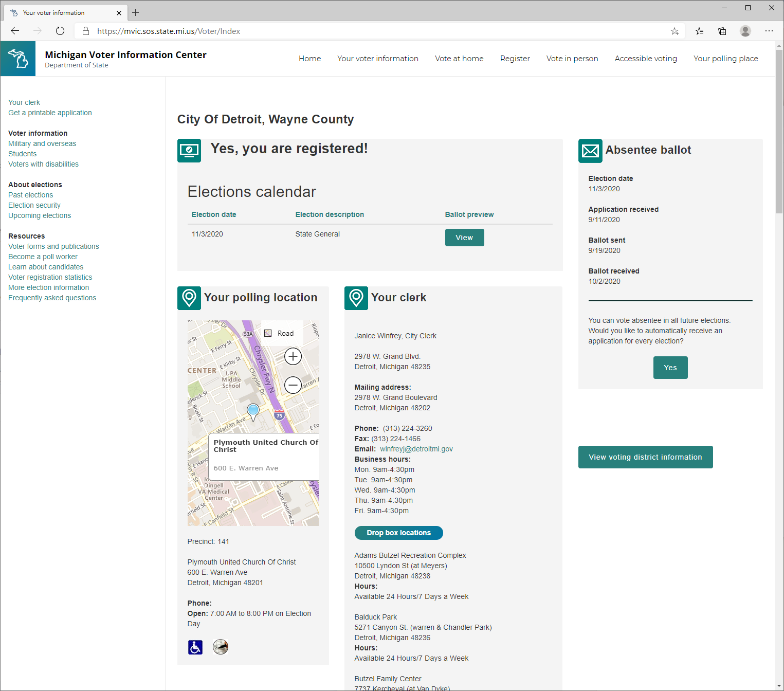
Task: Zoom out on the polling location map
Action: click(x=293, y=385)
